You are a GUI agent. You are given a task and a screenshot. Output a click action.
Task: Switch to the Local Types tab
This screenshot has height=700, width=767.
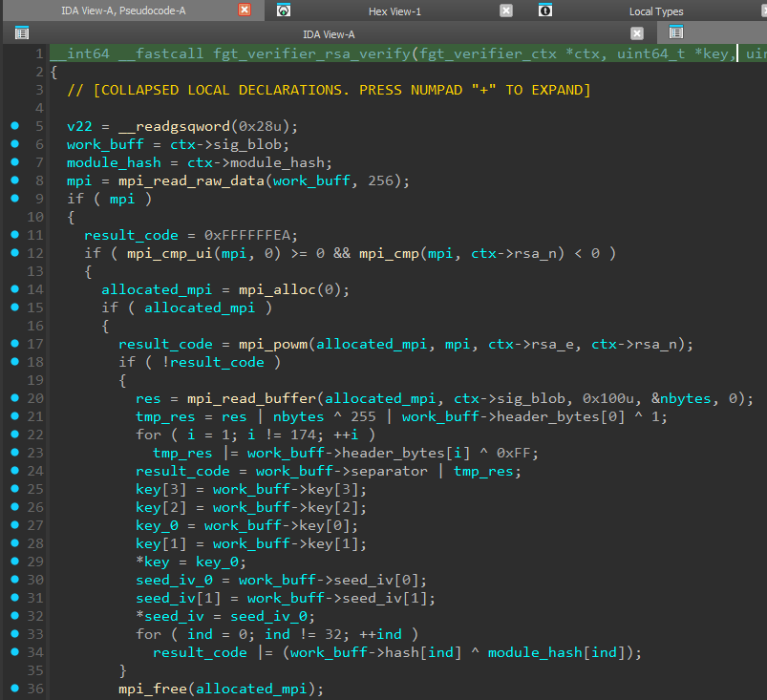(655, 11)
